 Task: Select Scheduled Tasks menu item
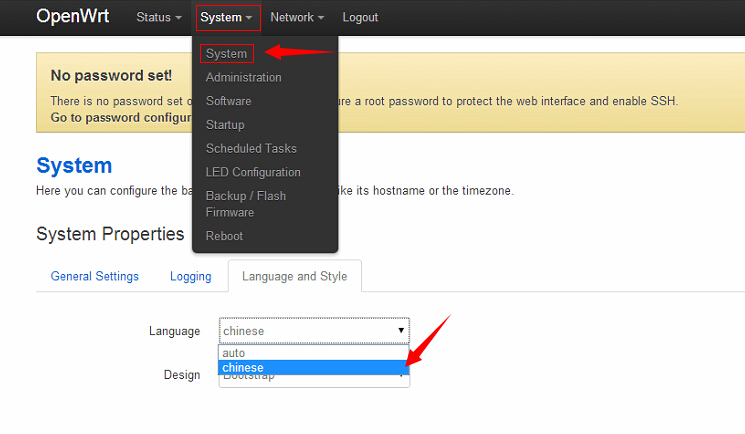pyautogui.click(x=251, y=149)
